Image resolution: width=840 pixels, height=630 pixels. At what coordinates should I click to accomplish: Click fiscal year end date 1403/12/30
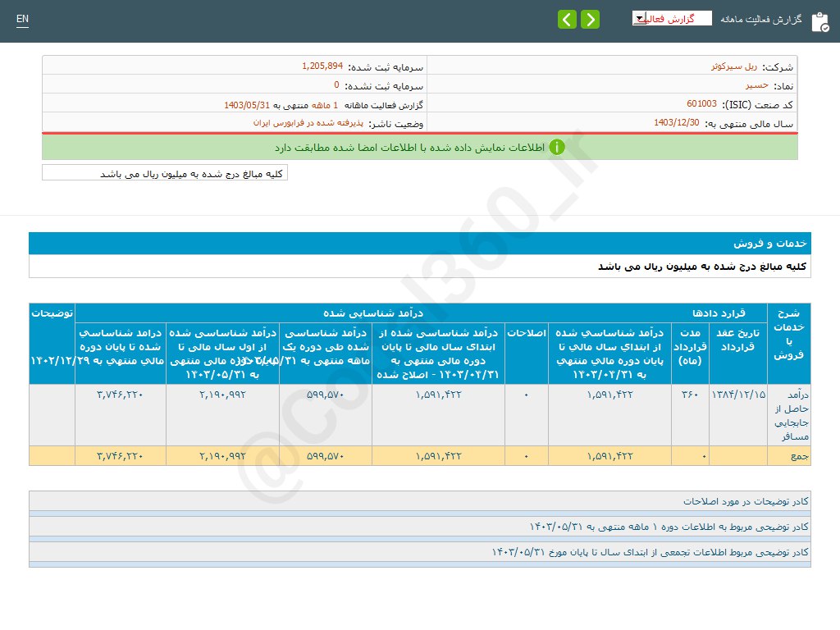click(x=676, y=123)
